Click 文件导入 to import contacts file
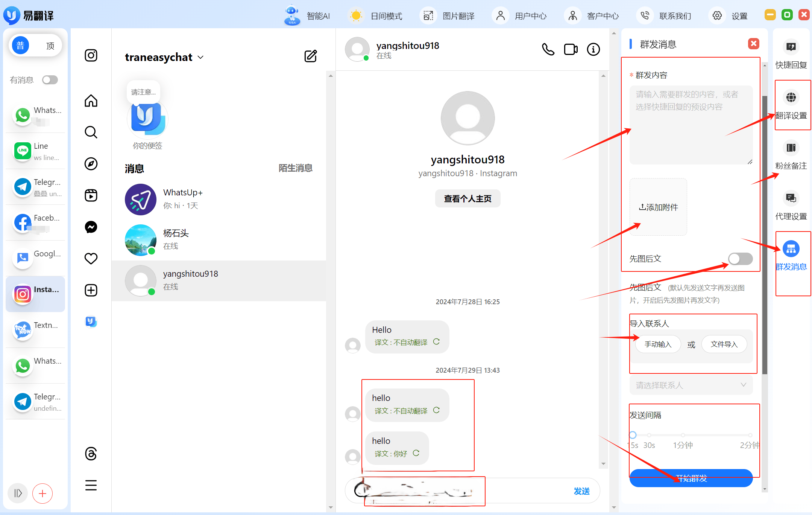 click(x=724, y=344)
